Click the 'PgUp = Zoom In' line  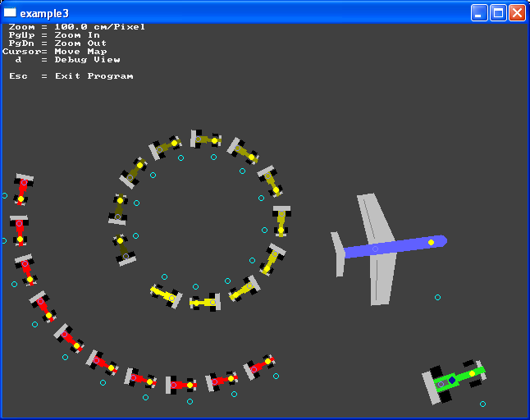(x=54, y=35)
